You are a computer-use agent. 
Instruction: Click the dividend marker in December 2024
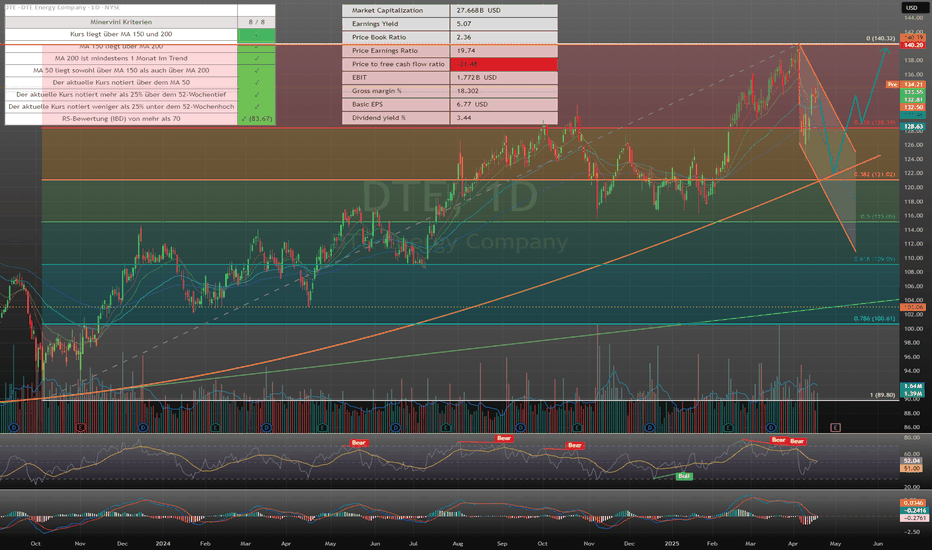pos(650,428)
